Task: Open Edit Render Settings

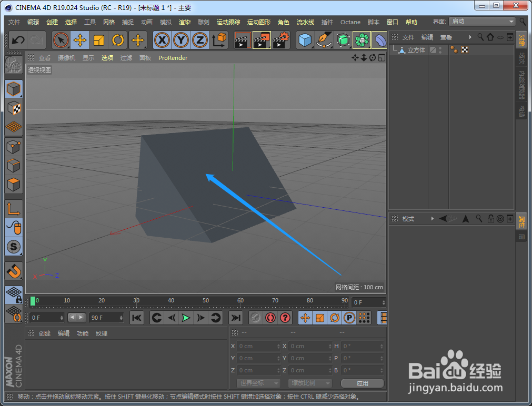Action: coord(281,40)
